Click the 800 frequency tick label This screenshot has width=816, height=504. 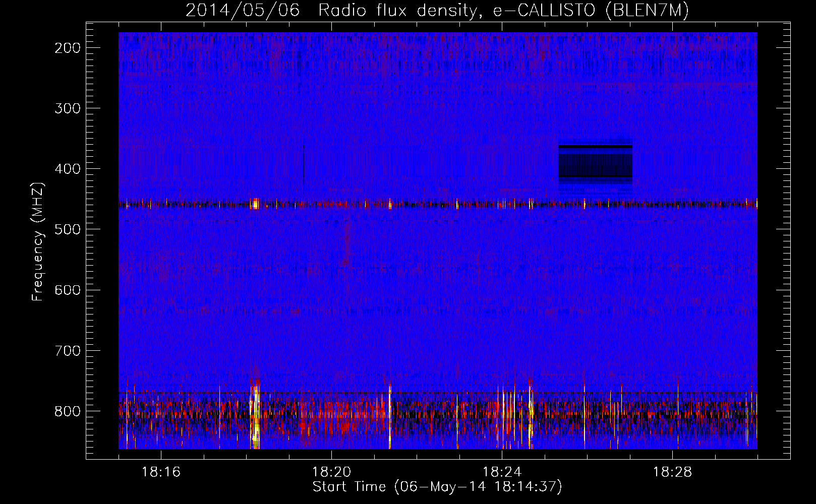point(67,411)
